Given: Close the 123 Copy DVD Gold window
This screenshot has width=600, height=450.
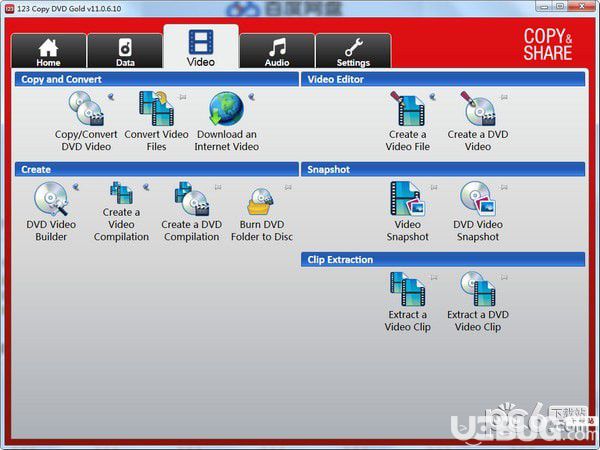Looking at the screenshot, I should [582, 6].
